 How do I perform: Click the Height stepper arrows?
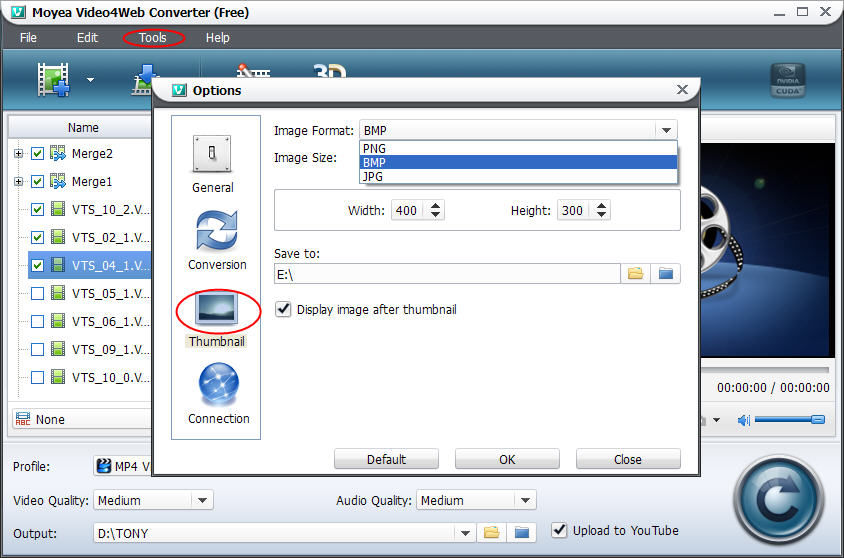(x=601, y=210)
